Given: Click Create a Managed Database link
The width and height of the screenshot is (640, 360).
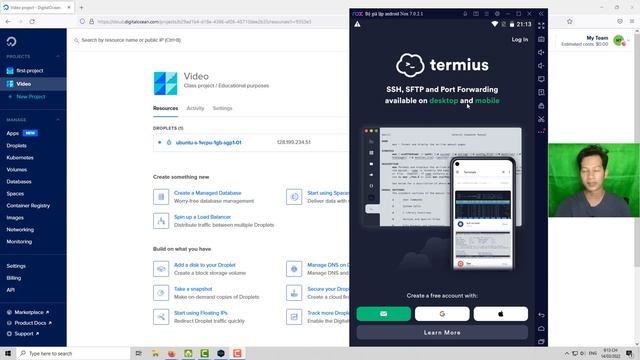Looking at the screenshot, I should pos(207,193).
